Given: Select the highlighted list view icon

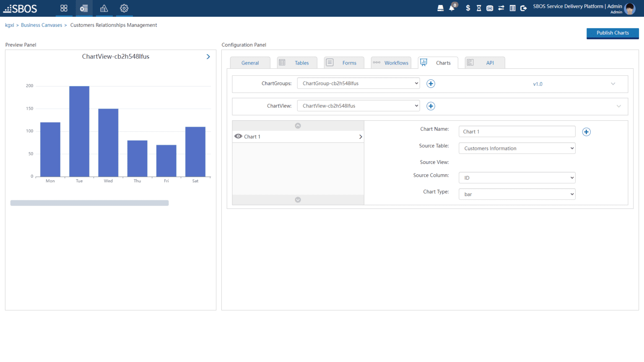Looking at the screenshot, I should tap(84, 8).
